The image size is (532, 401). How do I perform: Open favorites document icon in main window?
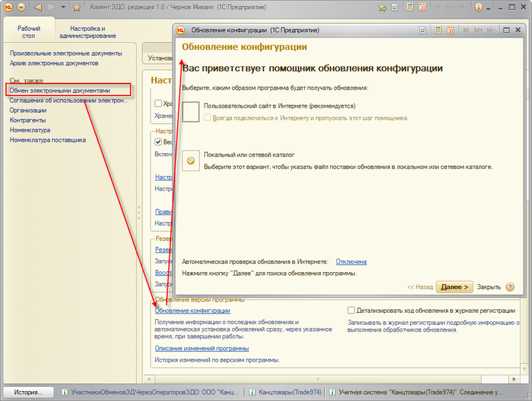pos(395,7)
